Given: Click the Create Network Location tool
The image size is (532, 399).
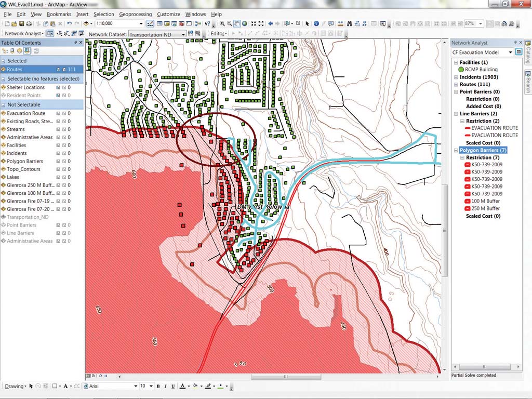Looking at the screenshot, I should coord(60,34).
